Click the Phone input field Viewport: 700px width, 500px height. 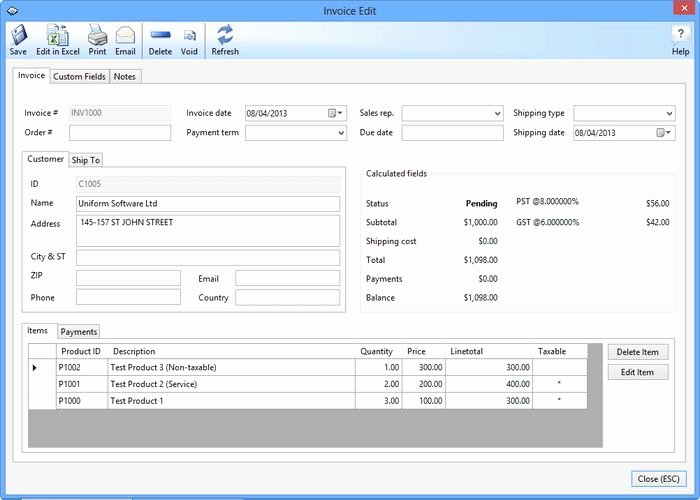[129, 297]
